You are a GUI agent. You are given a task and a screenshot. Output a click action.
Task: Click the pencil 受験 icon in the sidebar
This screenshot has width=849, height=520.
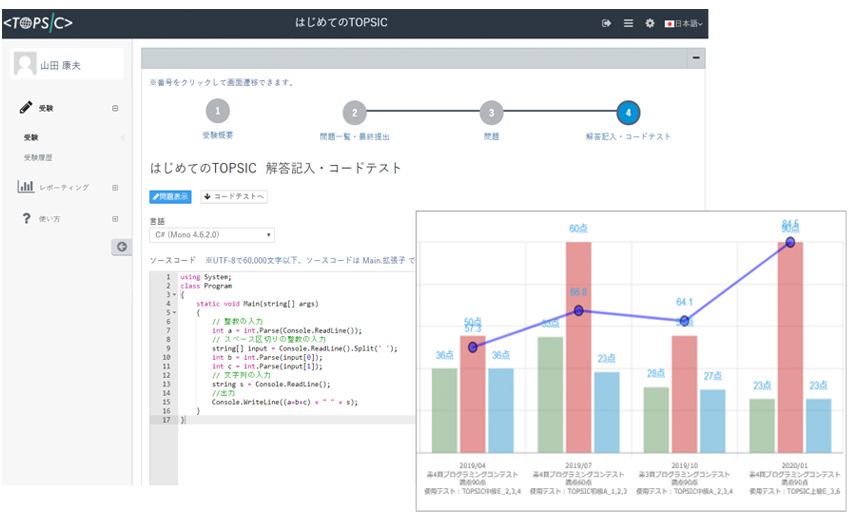[x=26, y=108]
